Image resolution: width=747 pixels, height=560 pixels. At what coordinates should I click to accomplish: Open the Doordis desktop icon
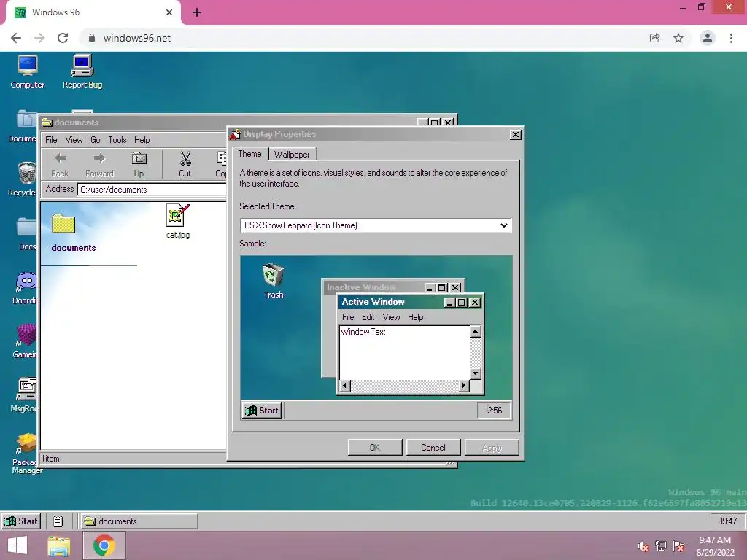pyautogui.click(x=25, y=287)
